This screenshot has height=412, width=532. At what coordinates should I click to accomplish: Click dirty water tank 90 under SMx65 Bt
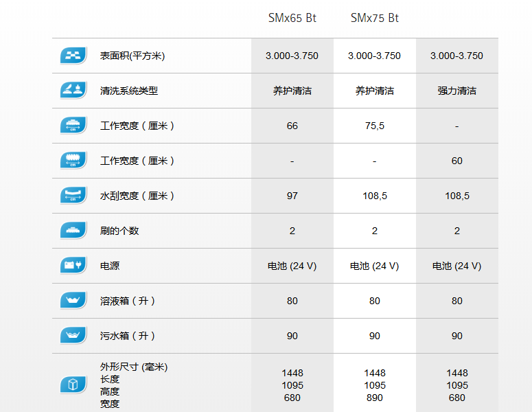pos(292,336)
